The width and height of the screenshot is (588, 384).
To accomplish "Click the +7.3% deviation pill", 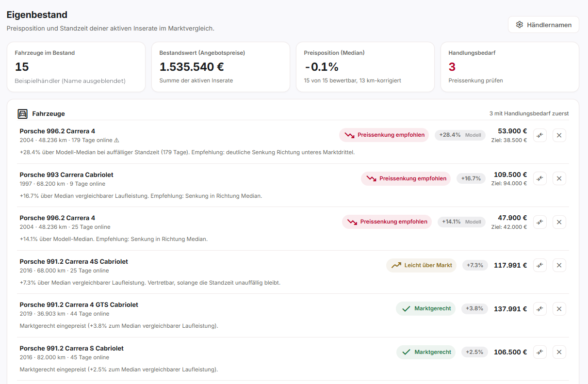I will [x=475, y=265].
